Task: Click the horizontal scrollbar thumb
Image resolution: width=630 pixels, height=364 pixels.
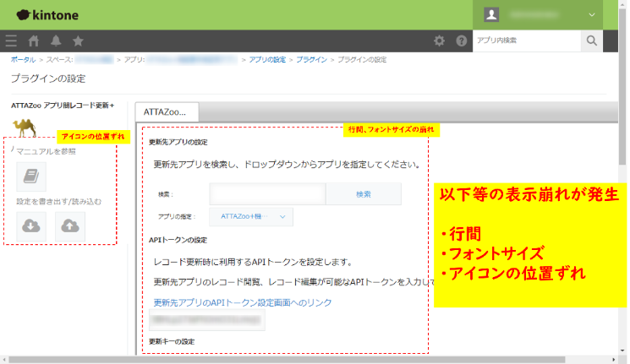Action: (x=287, y=360)
